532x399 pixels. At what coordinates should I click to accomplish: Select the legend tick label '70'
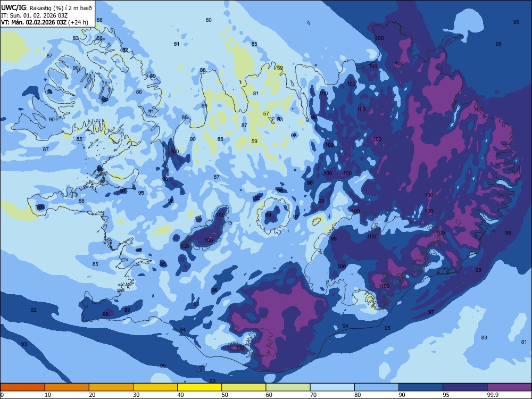pyautogui.click(x=313, y=395)
